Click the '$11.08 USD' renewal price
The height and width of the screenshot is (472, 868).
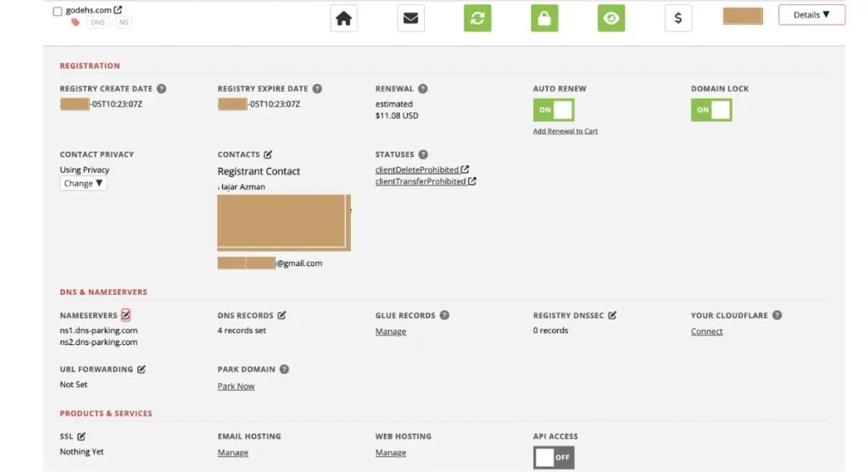pos(397,115)
